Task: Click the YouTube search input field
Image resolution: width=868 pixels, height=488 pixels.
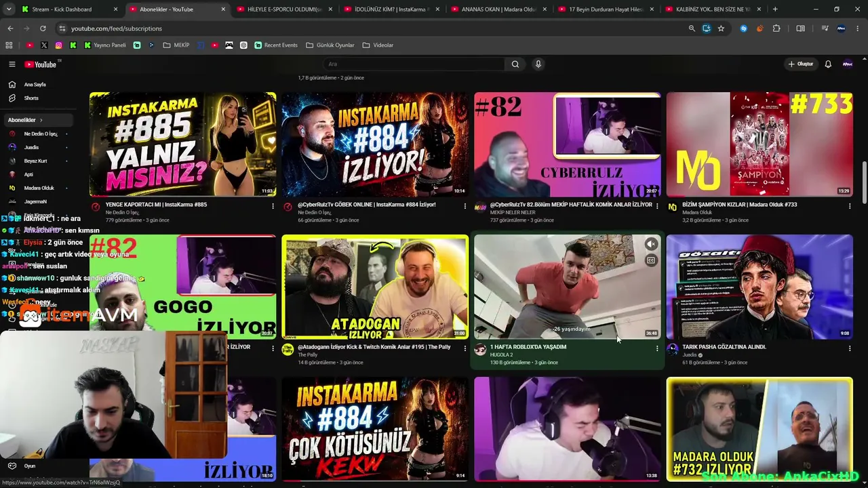Action: tap(414, 64)
